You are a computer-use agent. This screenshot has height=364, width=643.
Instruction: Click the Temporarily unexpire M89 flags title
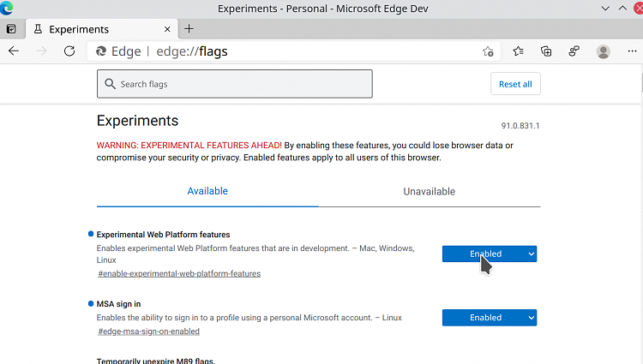(156, 361)
